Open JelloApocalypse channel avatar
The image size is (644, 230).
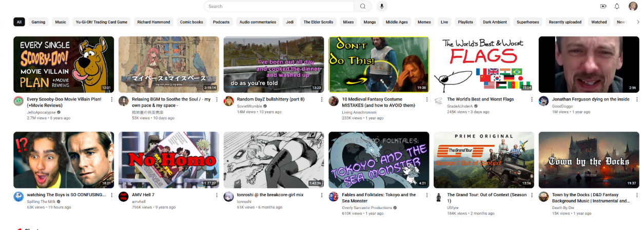tap(18, 101)
